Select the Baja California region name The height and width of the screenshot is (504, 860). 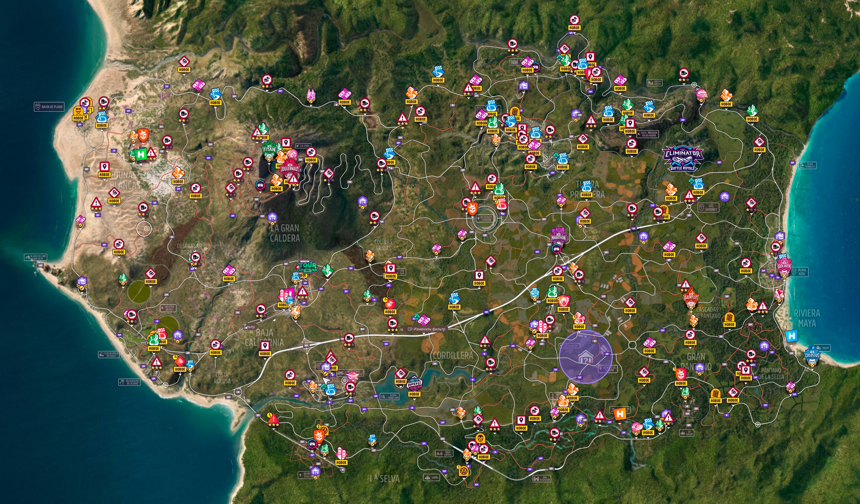(264, 337)
